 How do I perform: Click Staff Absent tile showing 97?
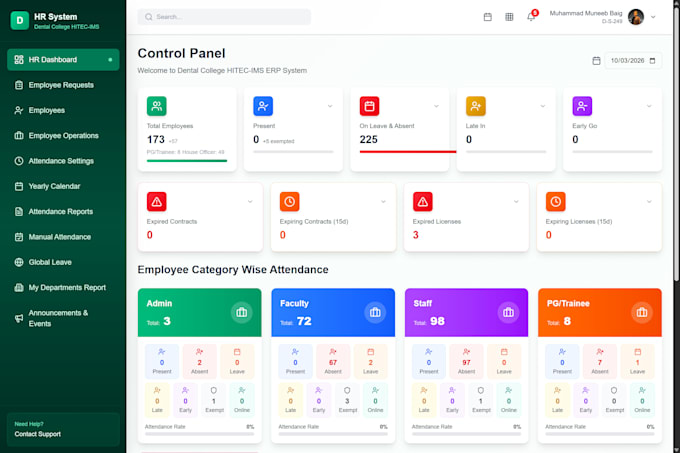466,362
